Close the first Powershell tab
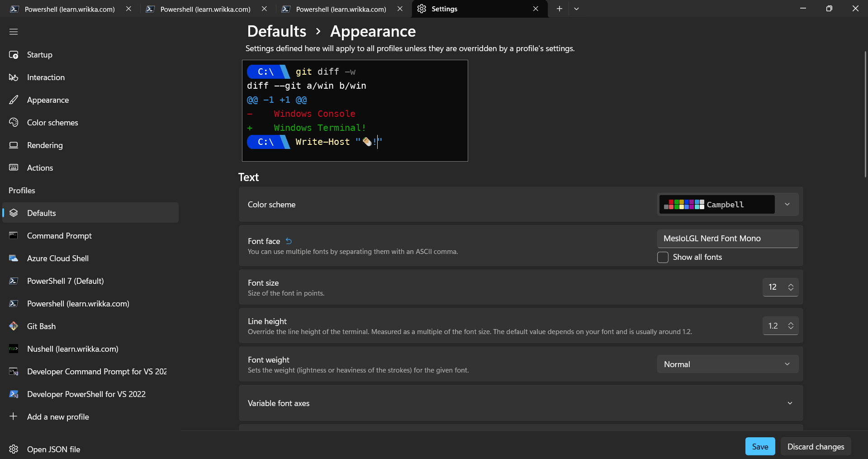This screenshot has height=459, width=868. click(x=128, y=9)
